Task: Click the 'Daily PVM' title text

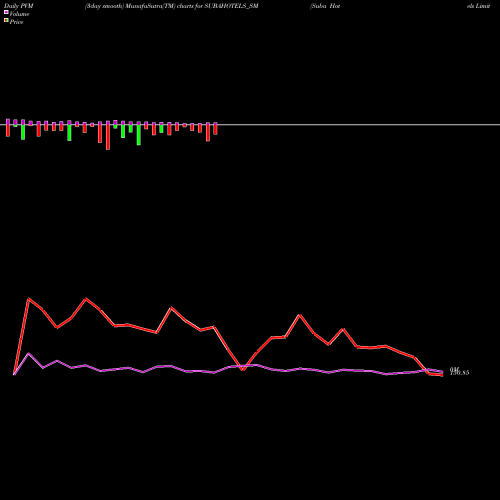Action: (x=19, y=6)
